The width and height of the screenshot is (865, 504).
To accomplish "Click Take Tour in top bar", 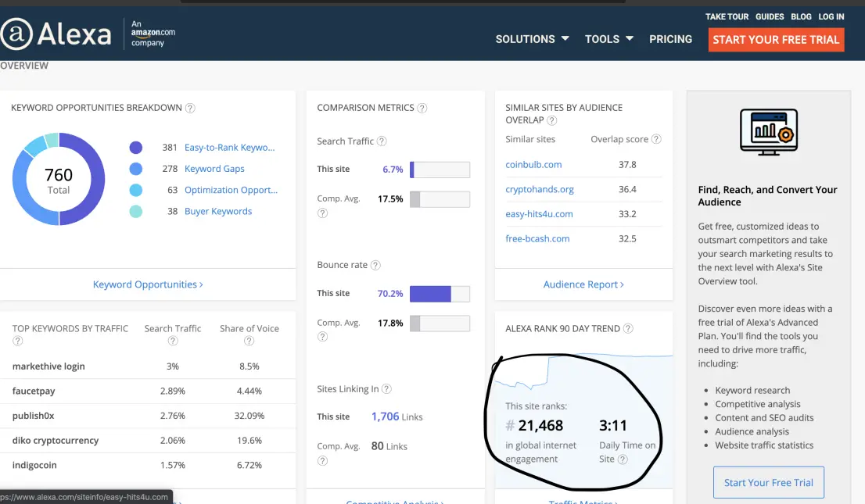I will click(x=727, y=16).
